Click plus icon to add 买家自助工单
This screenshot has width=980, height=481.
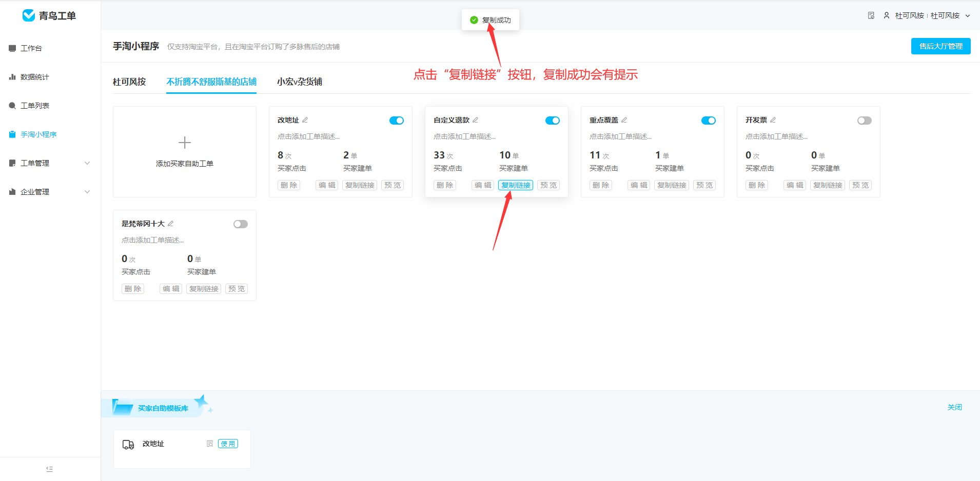pos(185,142)
